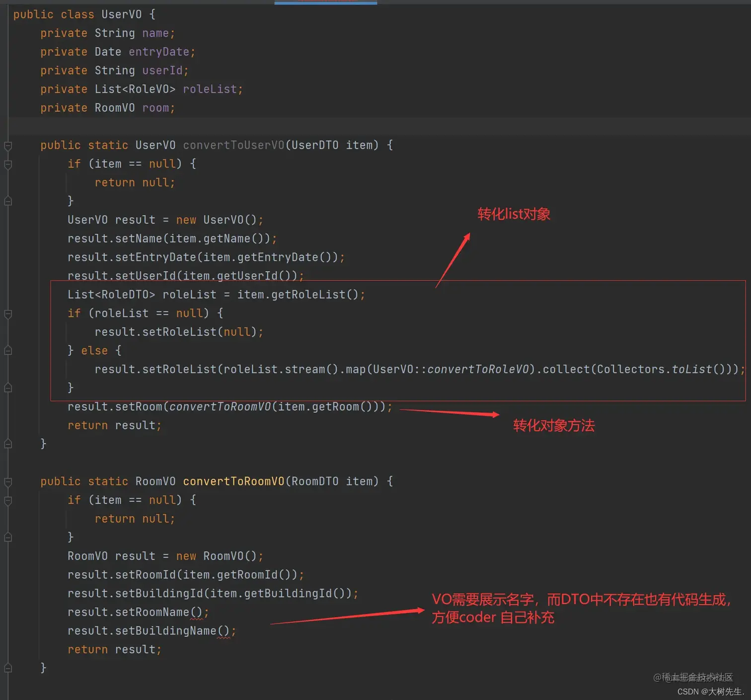Click 'item.getRoleList()' call
Screen dimensions: 751x700
pyautogui.click(x=298, y=295)
